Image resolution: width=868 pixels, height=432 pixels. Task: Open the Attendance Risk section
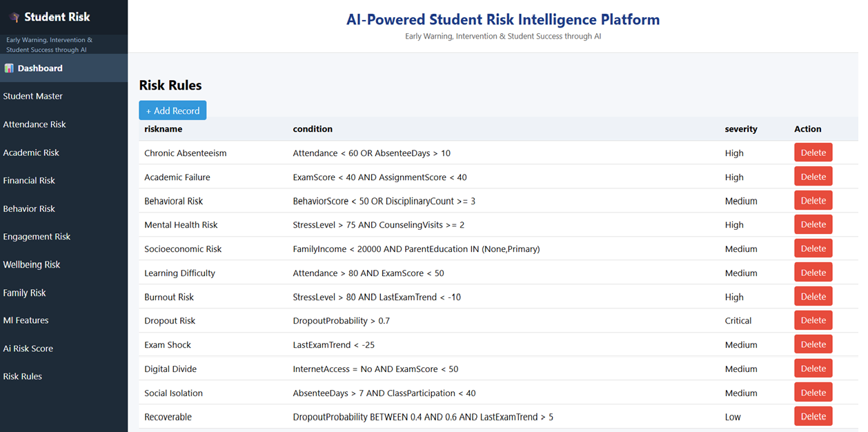click(34, 124)
